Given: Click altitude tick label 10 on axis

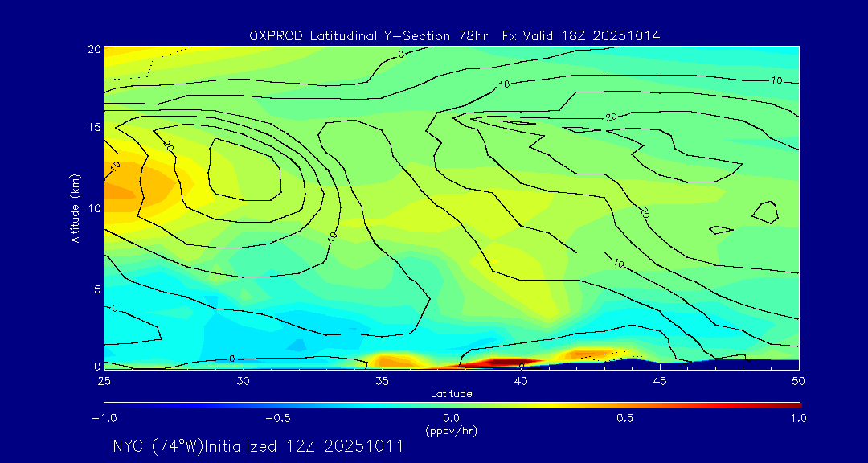Looking at the screenshot, I should coord(95,208).
